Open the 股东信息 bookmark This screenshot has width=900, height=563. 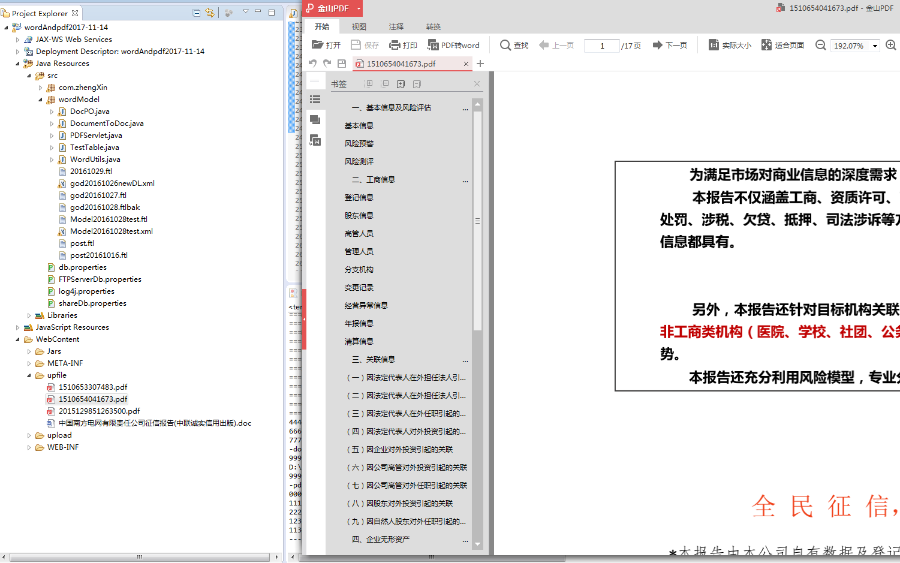click(x=359, y=215)
